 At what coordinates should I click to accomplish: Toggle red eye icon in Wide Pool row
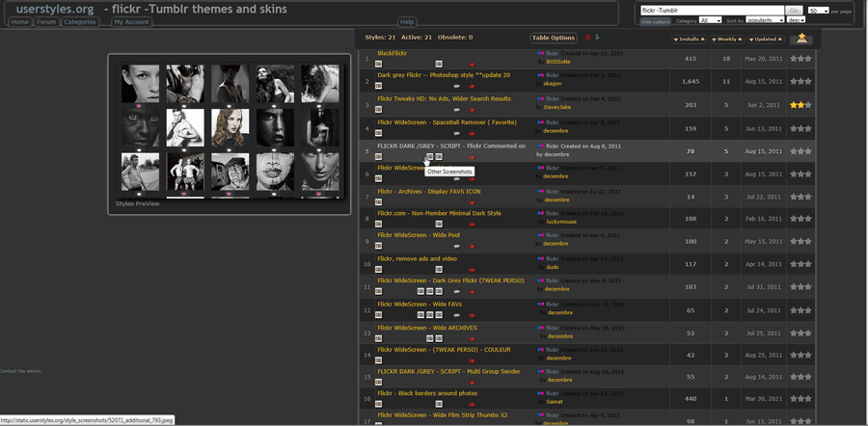pos(473,246)
